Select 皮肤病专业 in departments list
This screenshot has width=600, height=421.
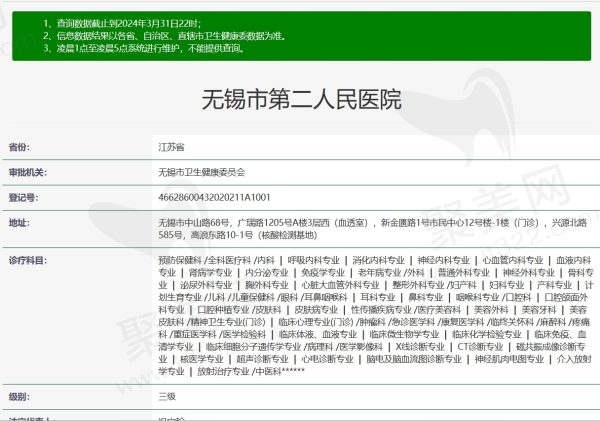point(316,310)
